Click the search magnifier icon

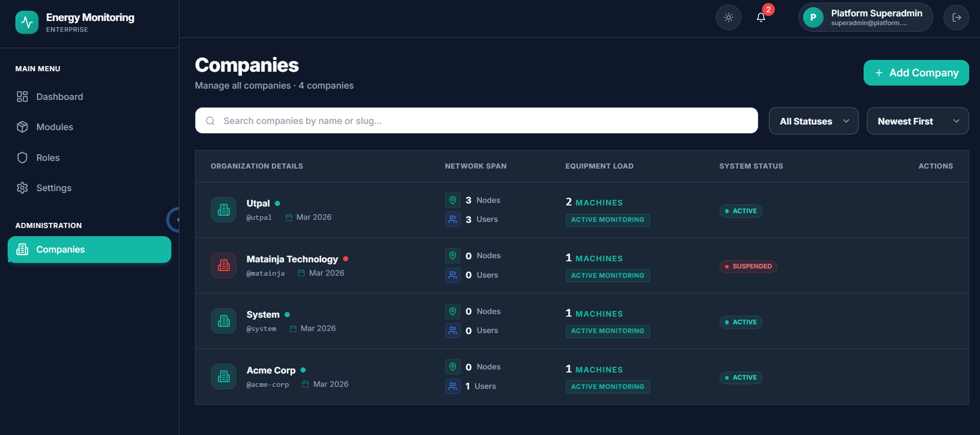tap(210, 121)
